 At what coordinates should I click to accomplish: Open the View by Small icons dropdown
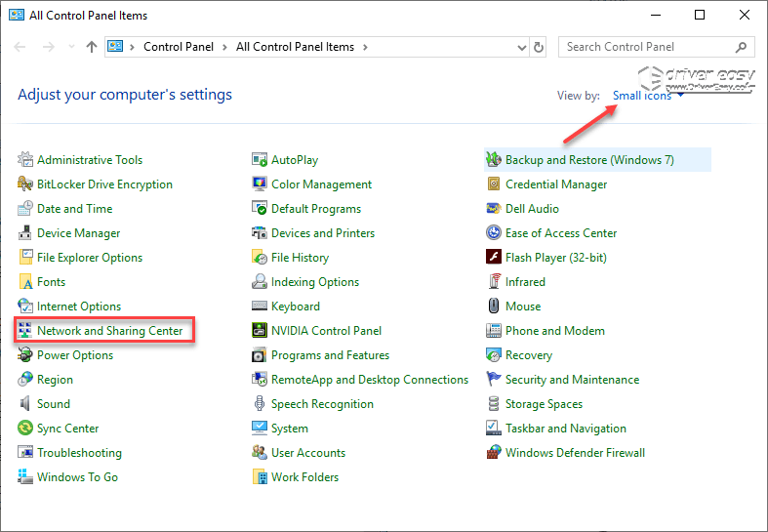click(x=648, y=96)
